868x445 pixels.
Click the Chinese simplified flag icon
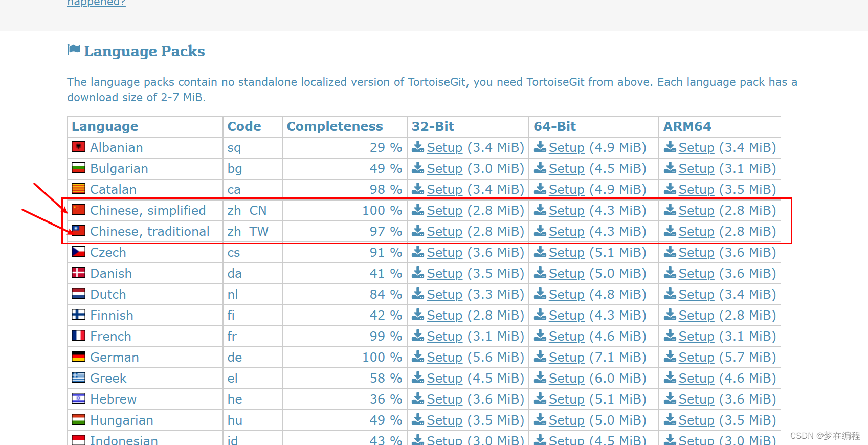tap(78, 210)
